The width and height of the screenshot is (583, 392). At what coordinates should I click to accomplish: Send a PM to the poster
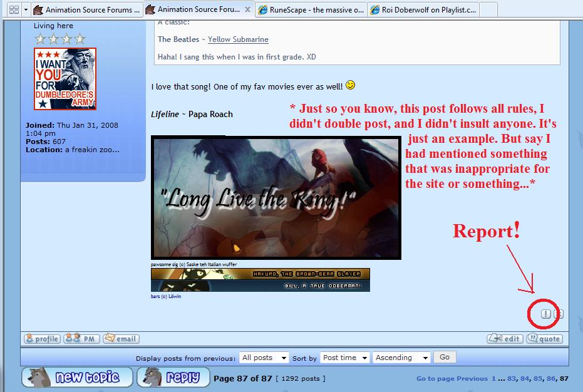pos(81,338)
